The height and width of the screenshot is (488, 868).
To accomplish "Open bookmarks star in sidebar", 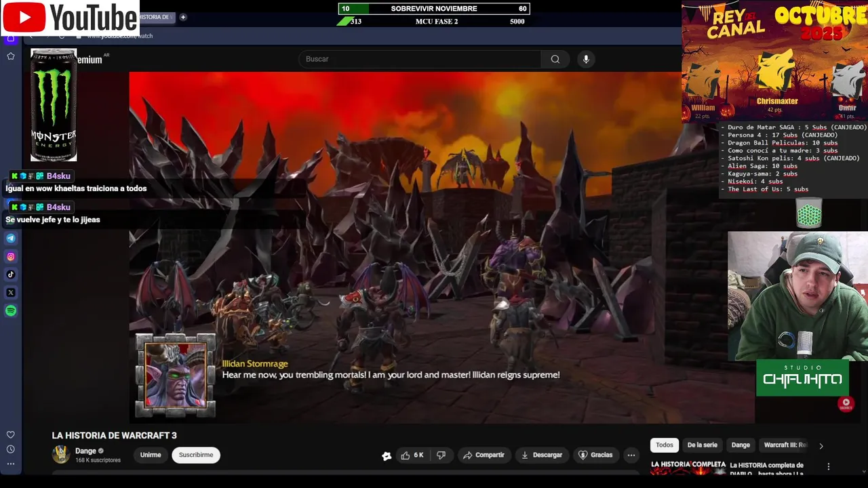I will pos(11,56).
